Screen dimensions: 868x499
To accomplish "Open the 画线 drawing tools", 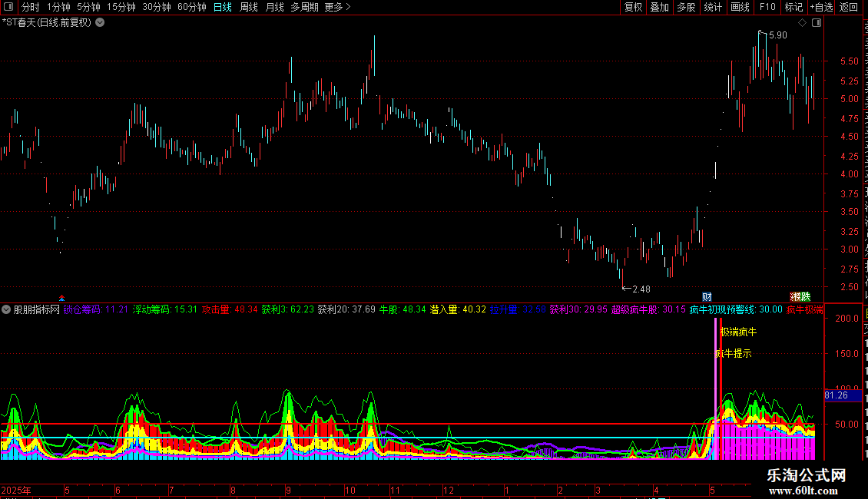I will point(740,7).
